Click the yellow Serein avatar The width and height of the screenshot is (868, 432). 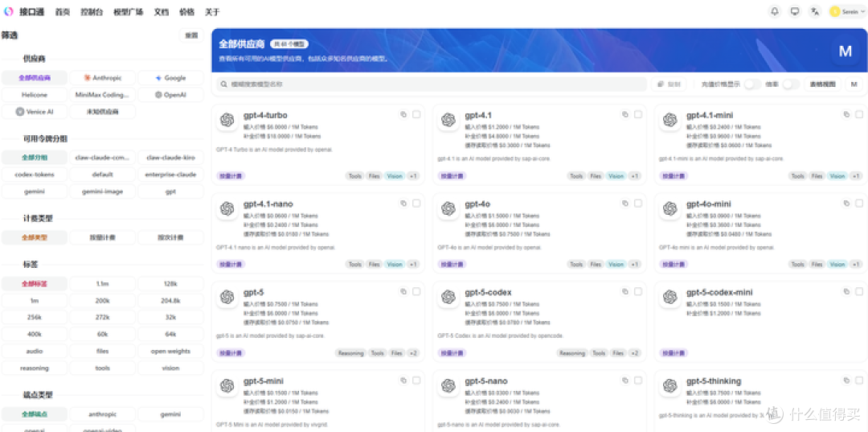(x=835, y=11)
